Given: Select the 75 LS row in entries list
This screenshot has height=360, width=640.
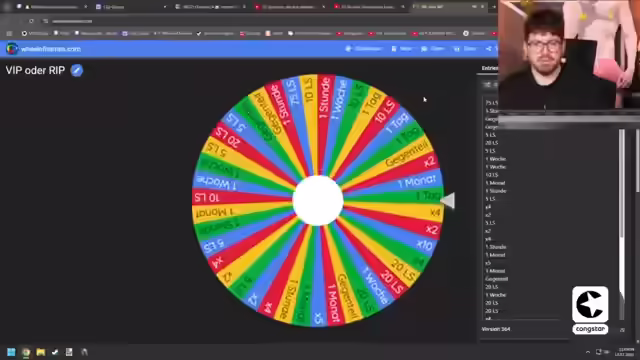Looking at the screenshot, I should [x=491, y=103].
